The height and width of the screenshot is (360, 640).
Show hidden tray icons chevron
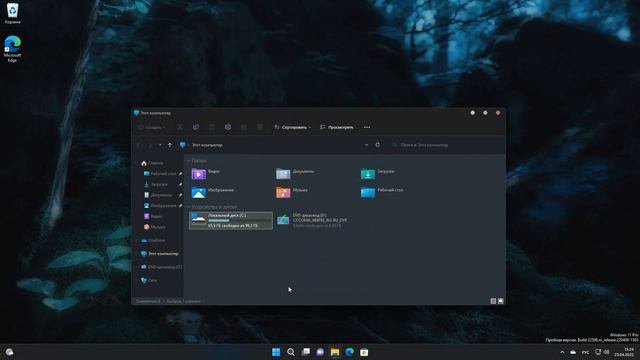562,352
